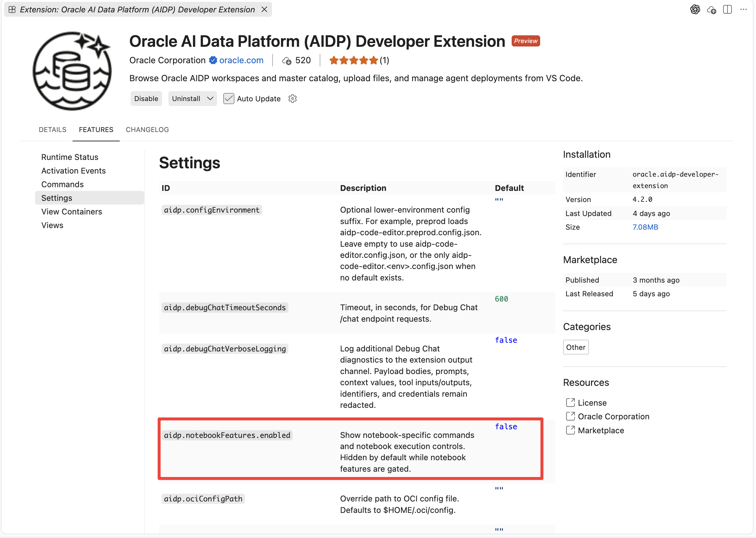
Task: Click the Oracle AIDP extension logo
Action: 72,71
